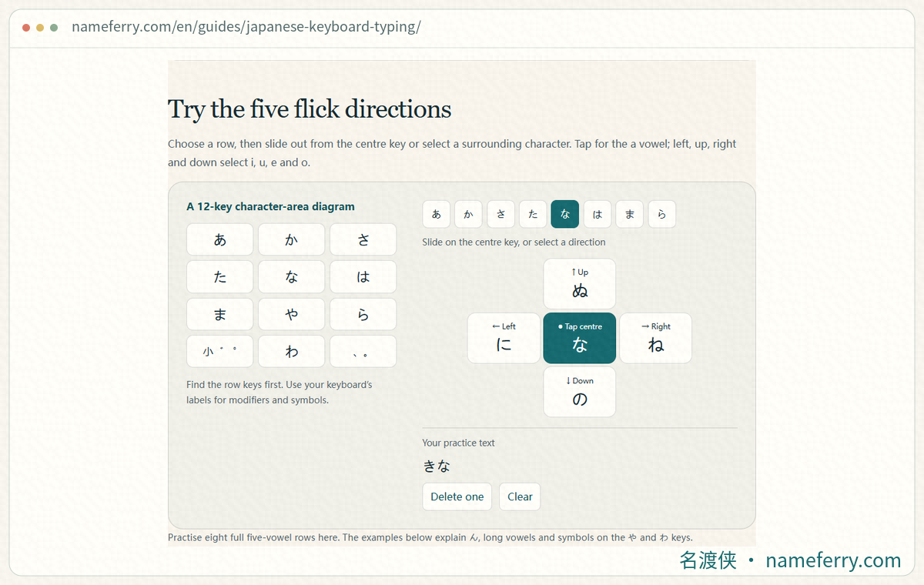This screenshot has width=924, height=585.
Task: Click the green window maximize dot
Action: tap(54, 28)
